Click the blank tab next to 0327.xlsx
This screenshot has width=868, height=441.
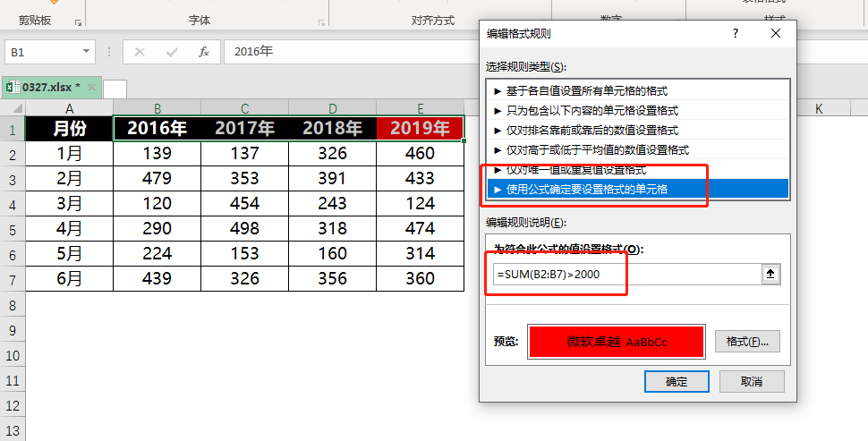[115, 89]
